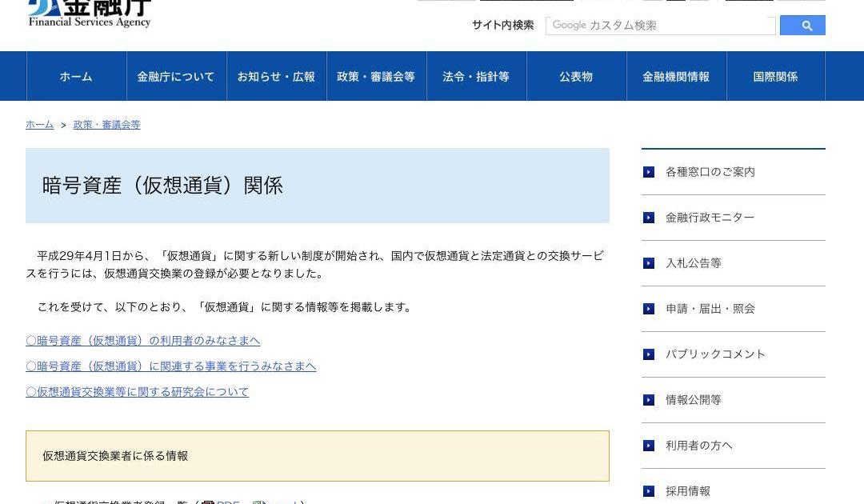
Task: Select お知らせ・広報 in the navigation bar
Action: click(x=276, y=77)
